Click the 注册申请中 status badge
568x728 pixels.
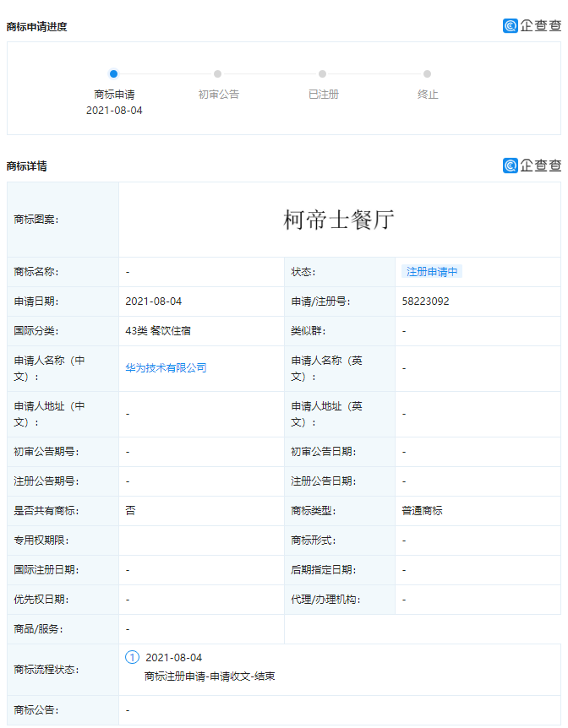(x=432, y=272)
